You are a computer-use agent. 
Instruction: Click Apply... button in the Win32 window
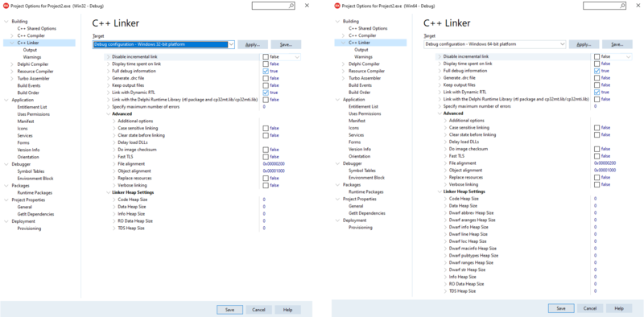pyautogui.click(x=253, y=44)
